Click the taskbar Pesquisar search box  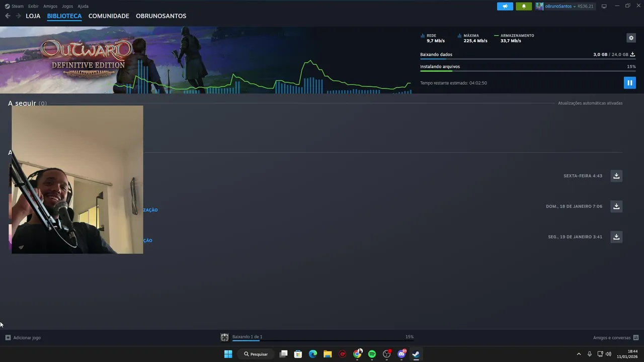click(256, 354)
